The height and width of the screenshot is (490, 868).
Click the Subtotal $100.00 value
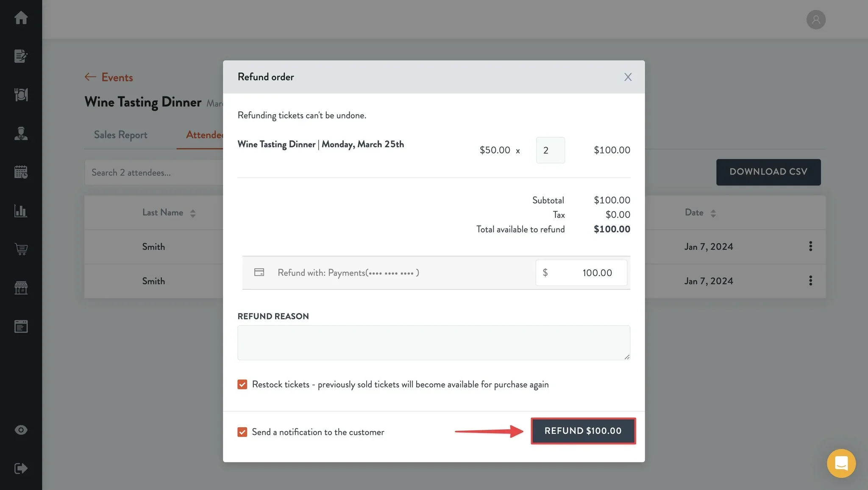click(x=612, y=200)
